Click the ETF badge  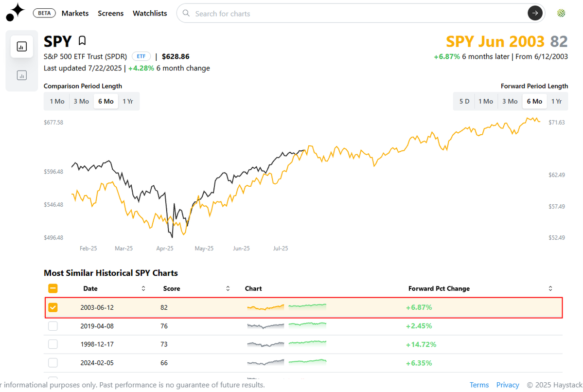141,56
